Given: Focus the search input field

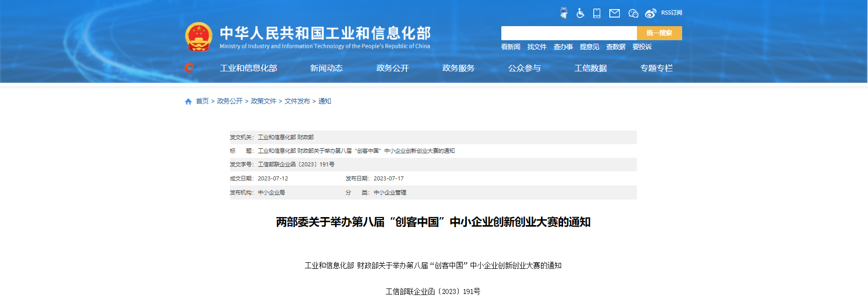Looking at the screenshot, I should tap(569, 33).
